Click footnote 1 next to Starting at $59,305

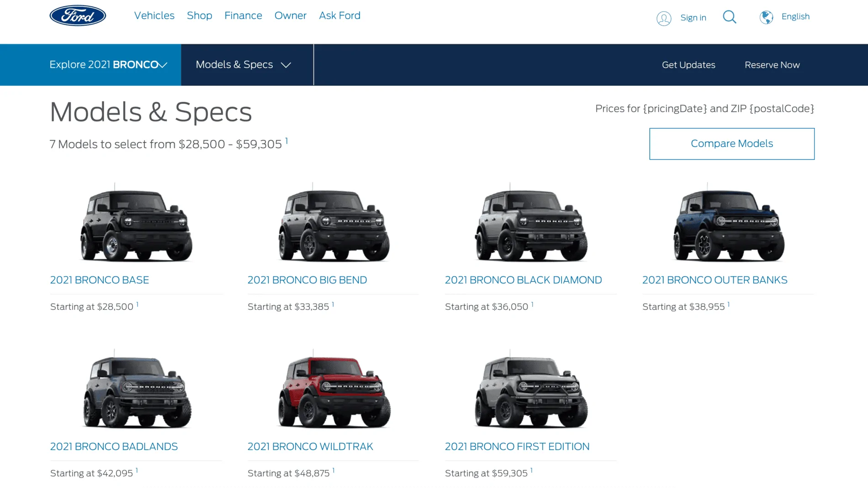point(531,471)
